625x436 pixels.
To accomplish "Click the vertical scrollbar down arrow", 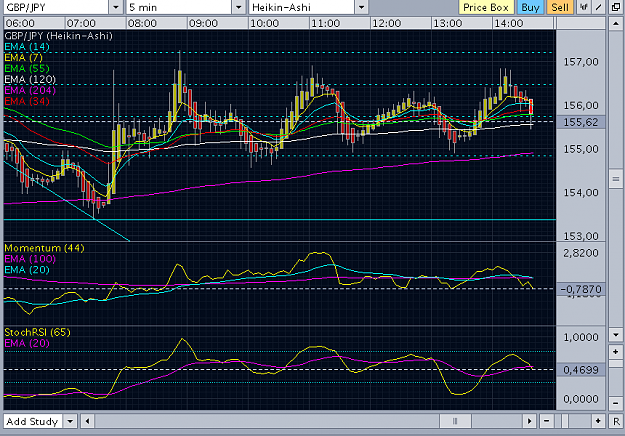I will [616, 335].
